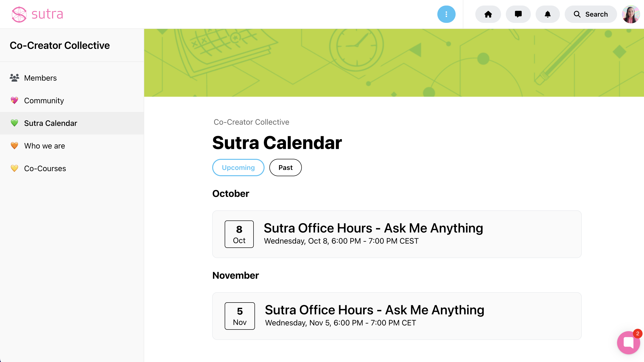
Task: Click Co-Creator Collective sidebar heading
Action: [x=60, y=45]
